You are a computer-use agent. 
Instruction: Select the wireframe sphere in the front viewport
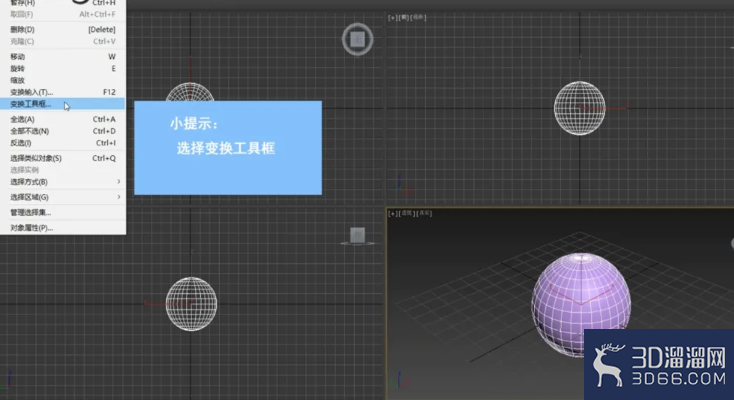tap(580, 108)
